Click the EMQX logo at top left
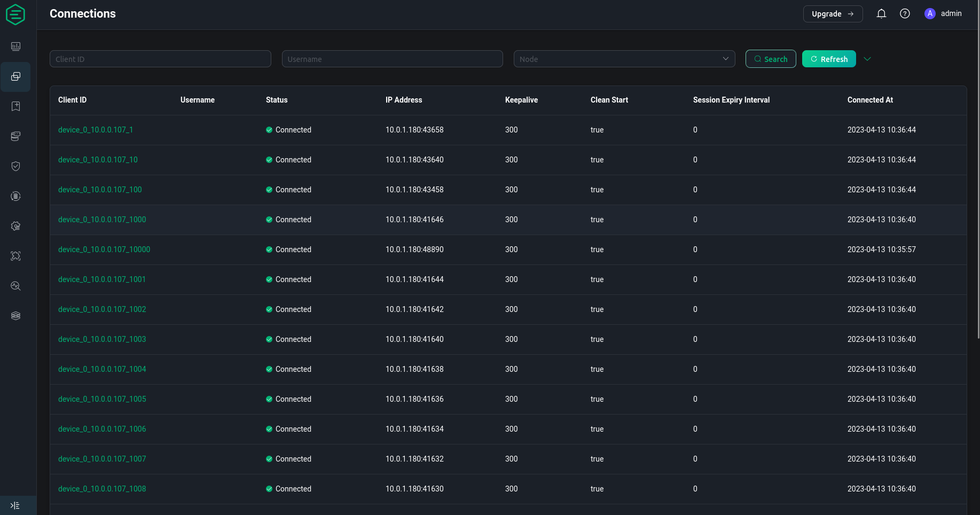The width and height of the screenshot is (980, 515). (15, 14)
